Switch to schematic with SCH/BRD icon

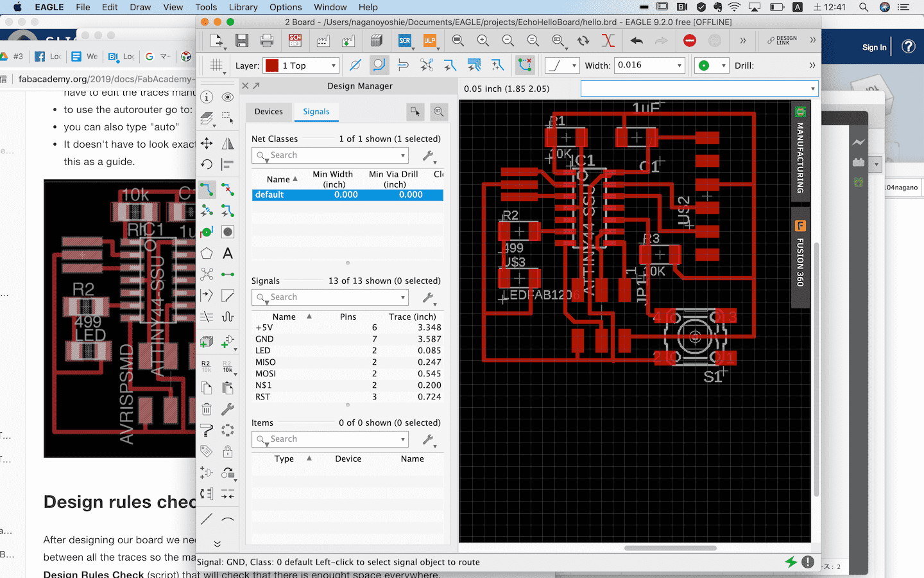pos(295,40)
